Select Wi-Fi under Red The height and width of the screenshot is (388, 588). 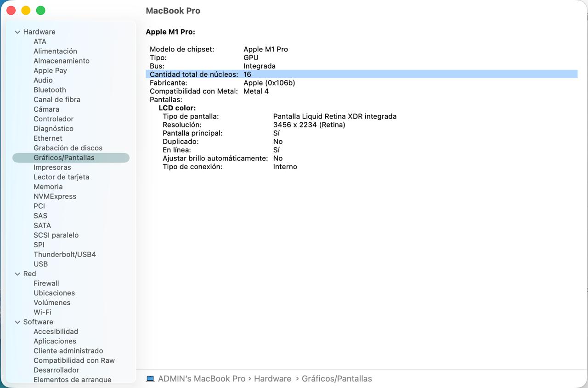42,313
